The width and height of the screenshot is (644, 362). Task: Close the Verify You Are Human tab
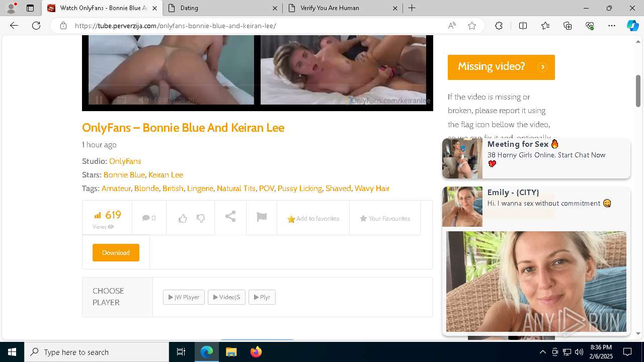[395, 8]
